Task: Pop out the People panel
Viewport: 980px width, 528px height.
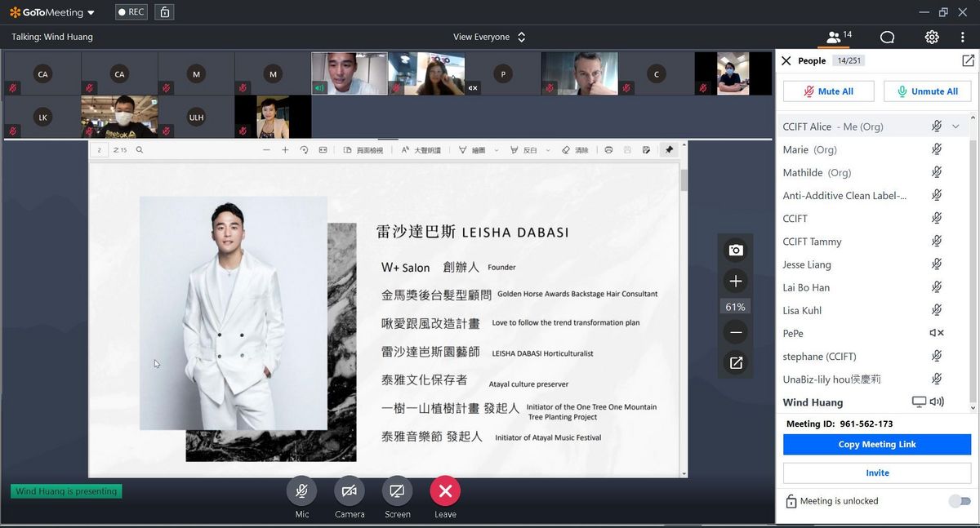Action: [968, 60]
